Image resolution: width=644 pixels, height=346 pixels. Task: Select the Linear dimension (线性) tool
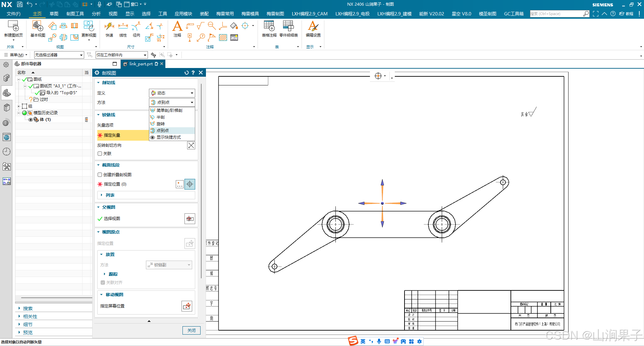tap(123, 26)
